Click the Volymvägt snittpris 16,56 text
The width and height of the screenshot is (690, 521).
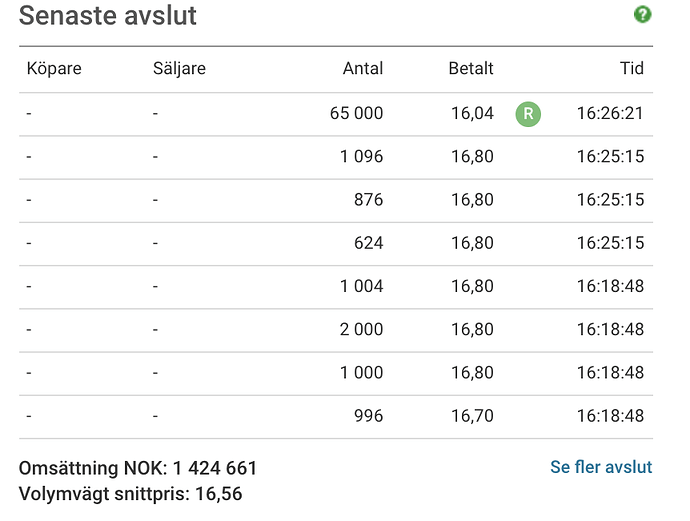[x=130, y=494]
